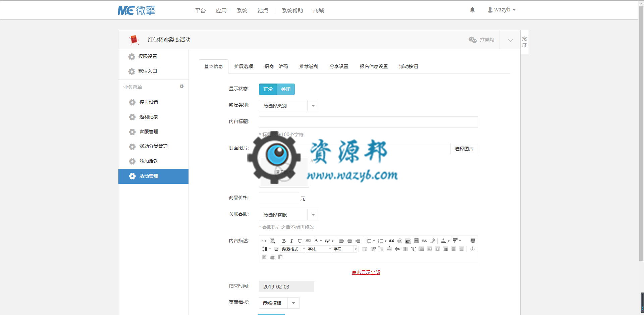Open the 字号 font size dropdown
This screenshot has width=644, height=315.
pyautogui.click(x=344, y=249)
